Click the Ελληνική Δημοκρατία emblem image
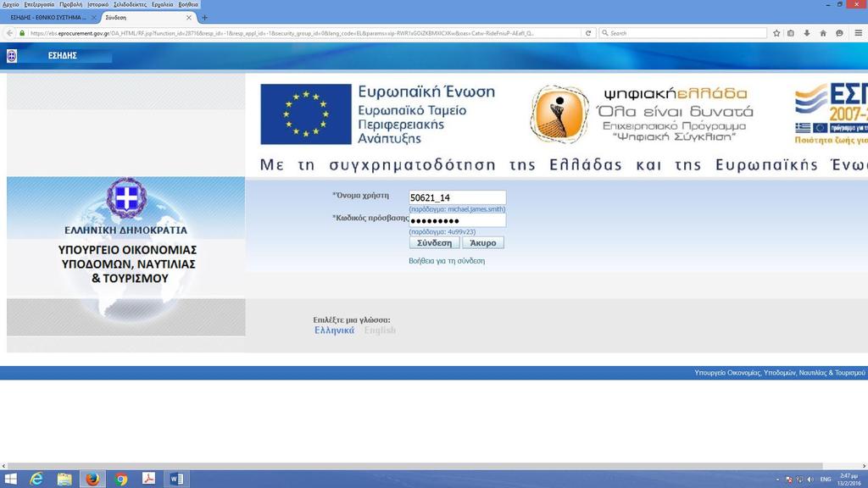The width and height of the screenshot is (868, 488). (x=127, y=198)
